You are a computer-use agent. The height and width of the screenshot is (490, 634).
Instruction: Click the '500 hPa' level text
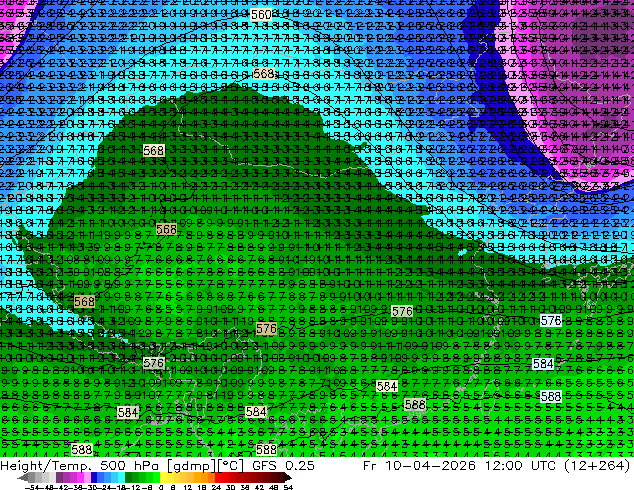click(129, 466)
